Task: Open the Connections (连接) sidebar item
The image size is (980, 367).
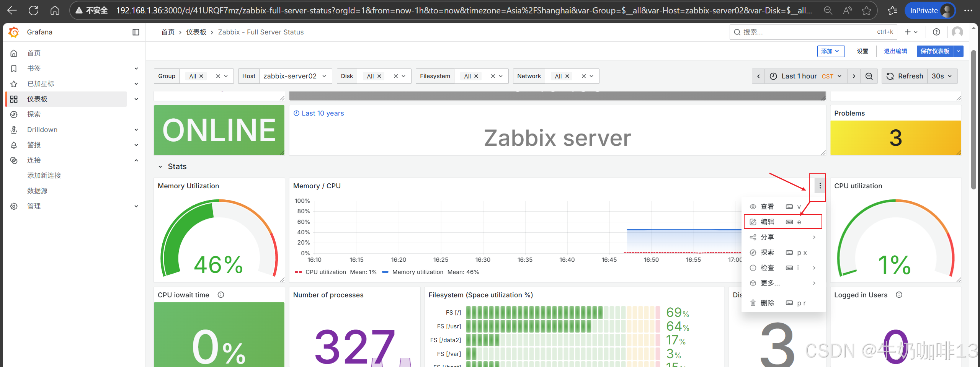Action: (x=34, y=160)
